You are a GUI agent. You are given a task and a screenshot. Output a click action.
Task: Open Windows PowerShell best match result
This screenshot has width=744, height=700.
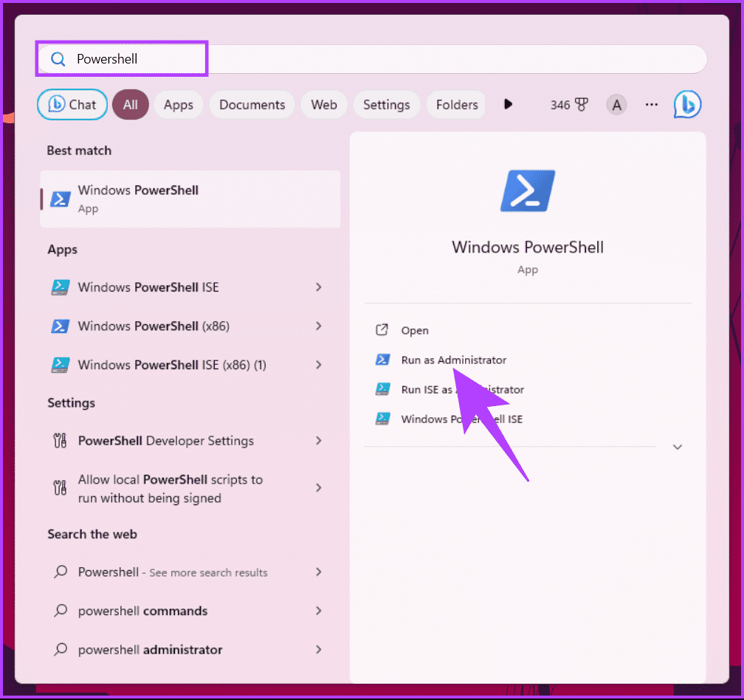click(x=190, y=199)
